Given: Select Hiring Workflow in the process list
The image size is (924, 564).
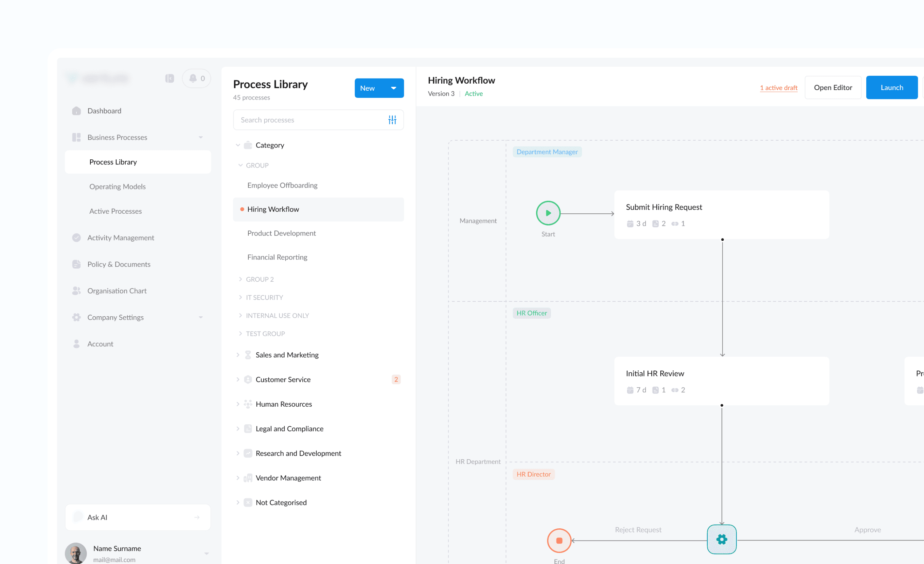Looking at the screenshot, I should click(318, 210).
